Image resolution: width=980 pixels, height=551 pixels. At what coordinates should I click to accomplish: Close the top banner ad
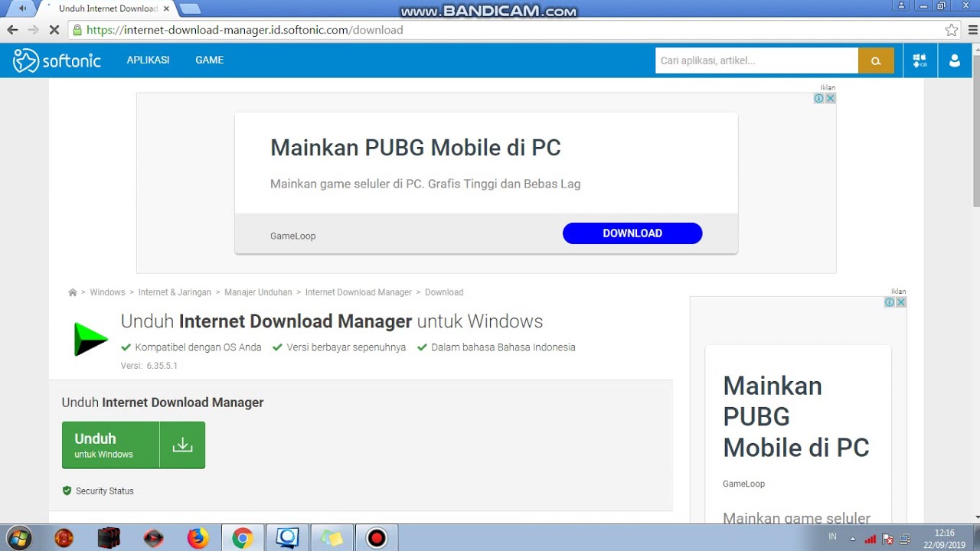click(x=830, y=99)
